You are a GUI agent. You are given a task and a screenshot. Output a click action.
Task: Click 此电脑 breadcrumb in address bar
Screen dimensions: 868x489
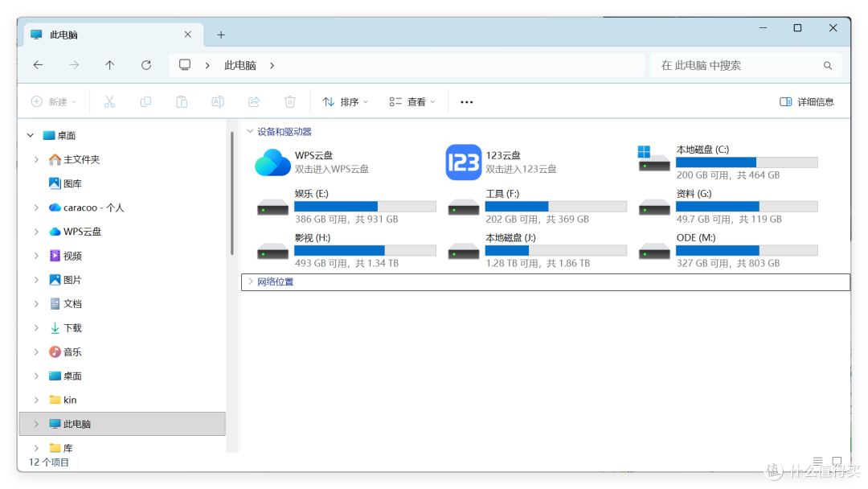pyautogui.click(x=240, y=65)
